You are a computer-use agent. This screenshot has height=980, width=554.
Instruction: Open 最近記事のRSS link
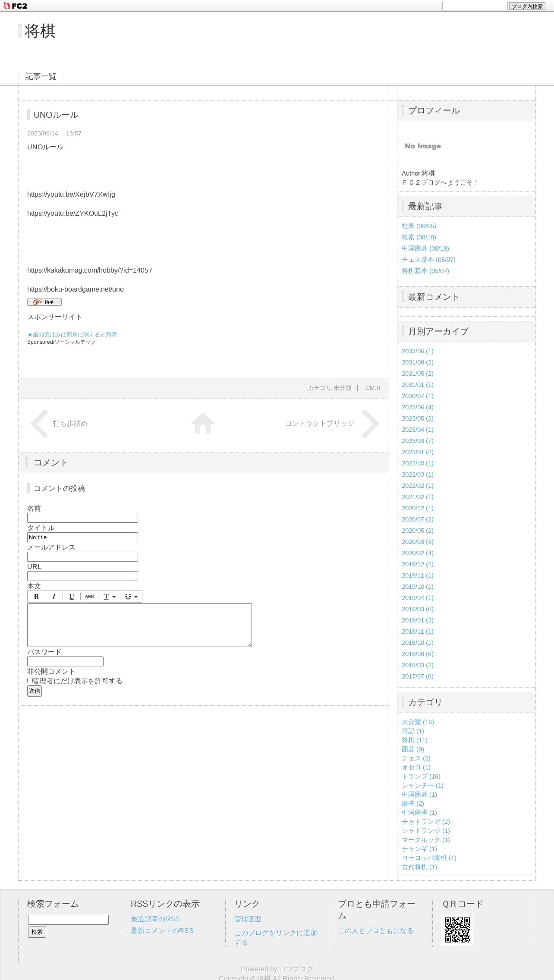point(155,919)
